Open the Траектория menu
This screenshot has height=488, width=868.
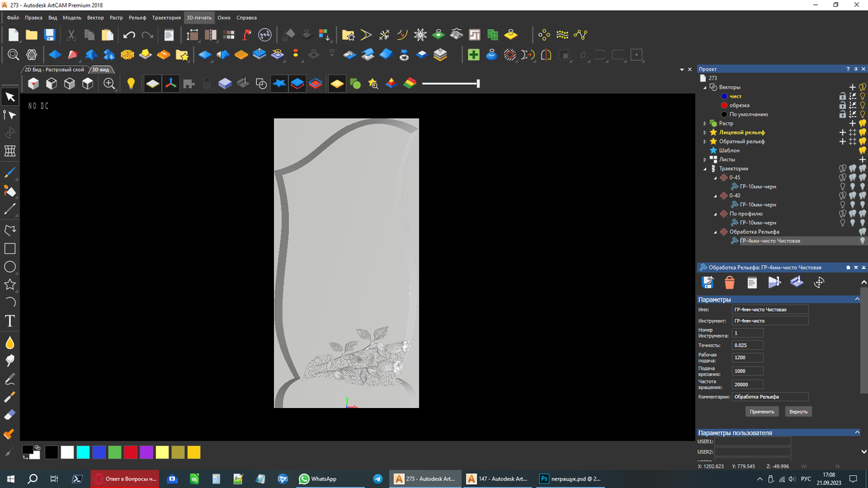tap(167, 18)
